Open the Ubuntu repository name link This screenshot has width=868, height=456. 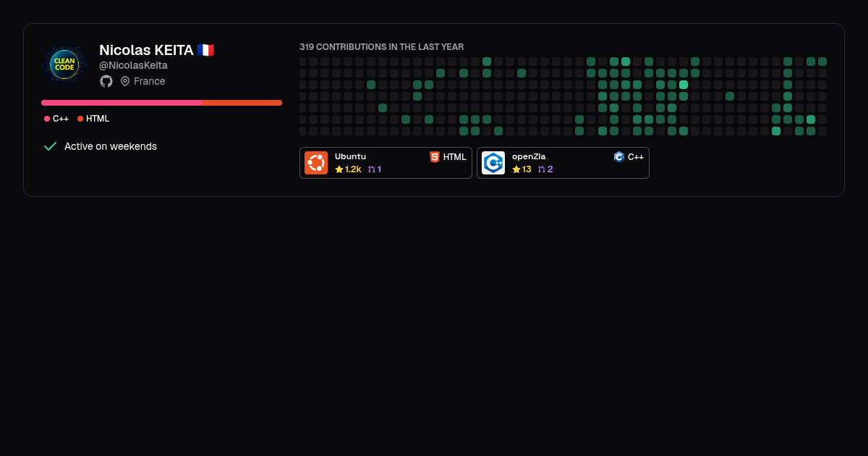[350, 156]
